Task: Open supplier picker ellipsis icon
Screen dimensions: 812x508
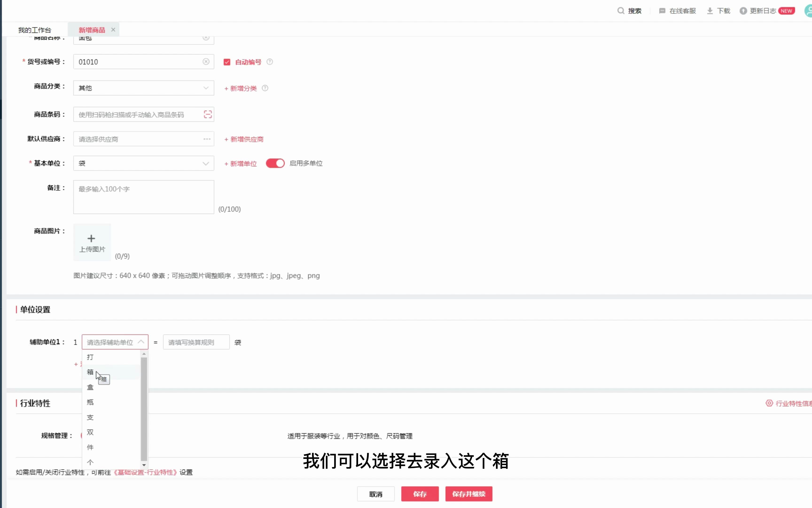Action: click(x=207, y=139)
